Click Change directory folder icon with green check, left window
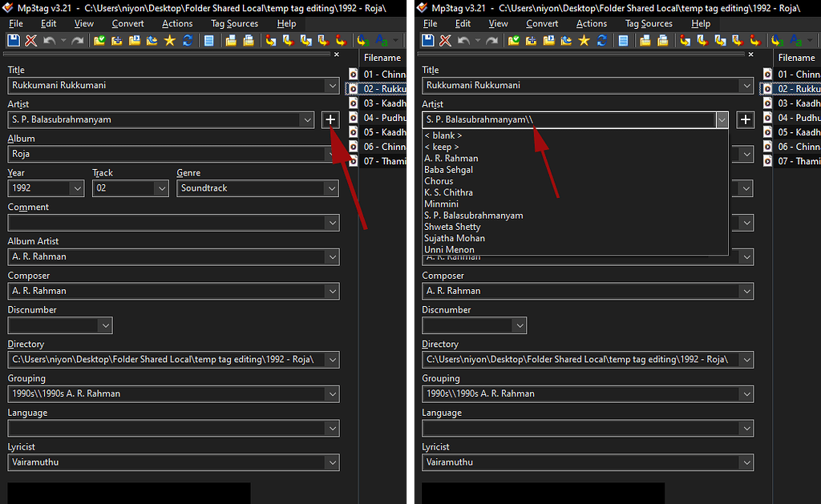The width and height of the screenshot is (821, 504). click(x=99, y=40)
